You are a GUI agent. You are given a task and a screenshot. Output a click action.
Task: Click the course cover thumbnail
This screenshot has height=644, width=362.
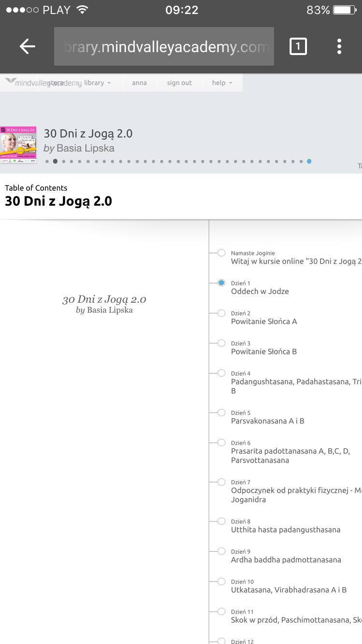[x=18, y=144]
